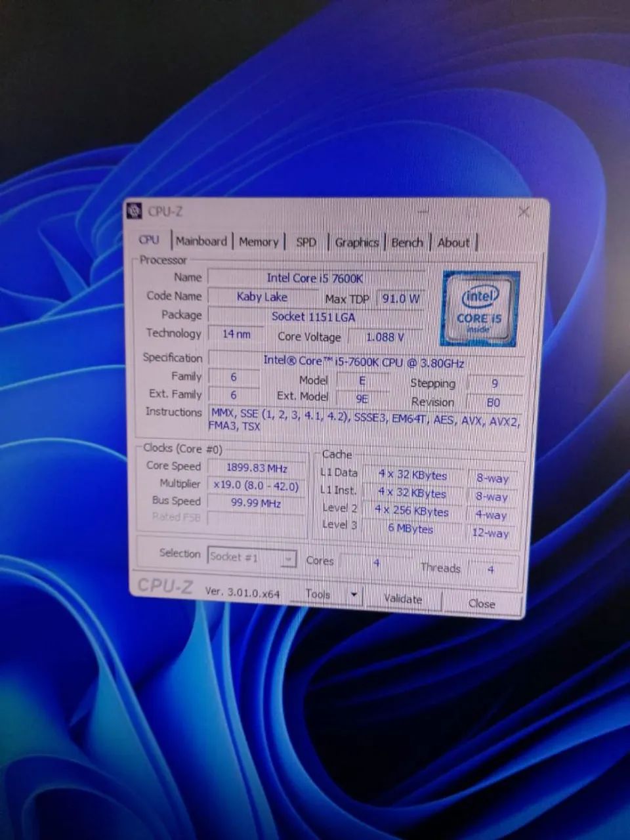Click the Threads count field

(x=491, y=570)
